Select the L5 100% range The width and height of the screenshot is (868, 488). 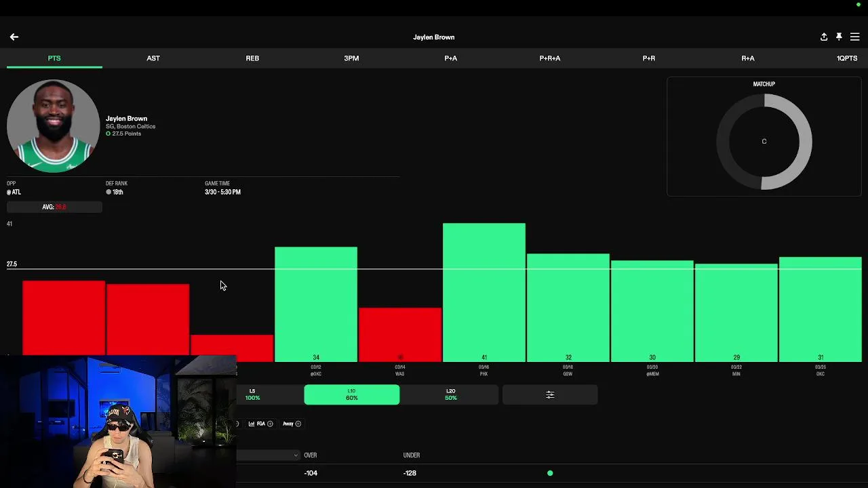tap(252, 394)
